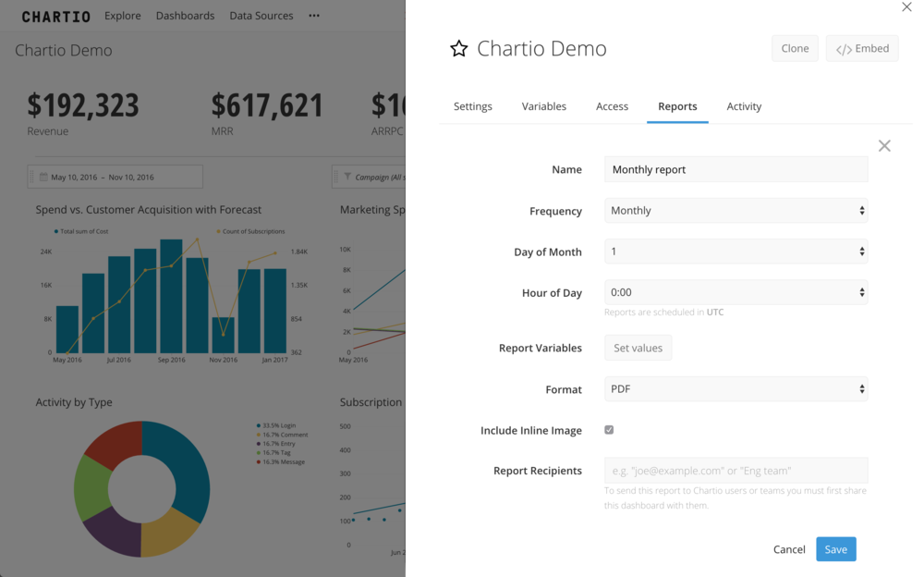
Task: Click the Activity by Type chart title
Action: point(74,402)
